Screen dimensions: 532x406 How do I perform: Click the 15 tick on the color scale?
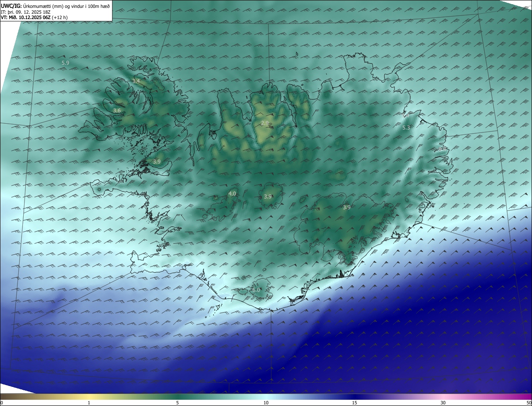coord(355,403)
